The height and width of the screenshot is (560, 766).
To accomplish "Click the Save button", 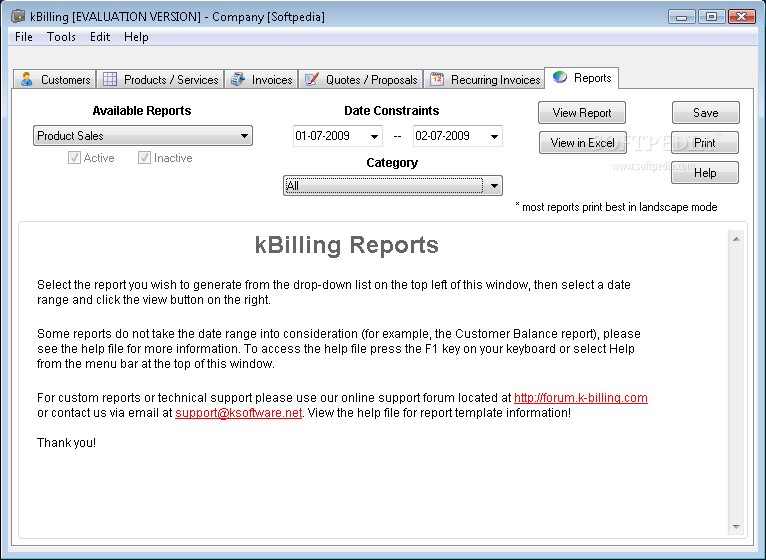I will pyautogui.click(x=706, y=113).
